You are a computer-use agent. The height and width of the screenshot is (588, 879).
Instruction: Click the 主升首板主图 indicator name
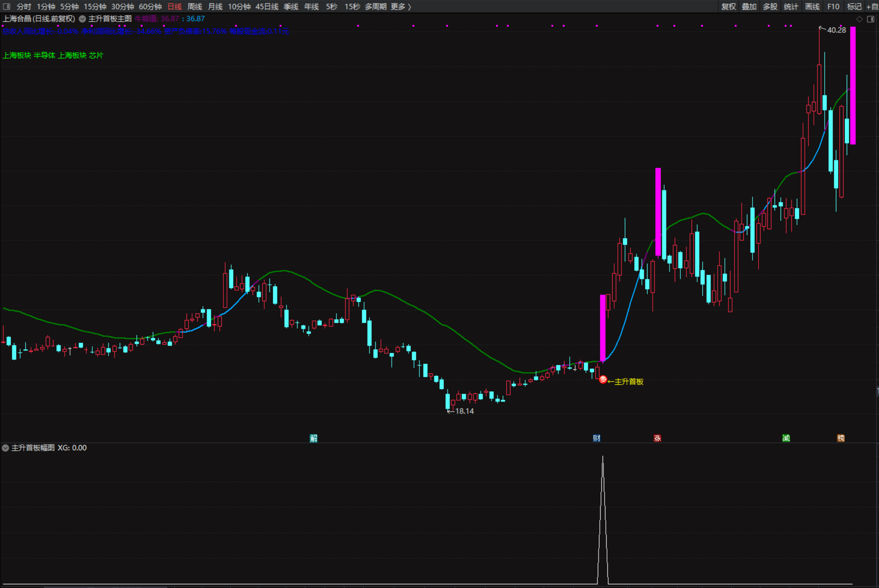[x=110, y=19]
